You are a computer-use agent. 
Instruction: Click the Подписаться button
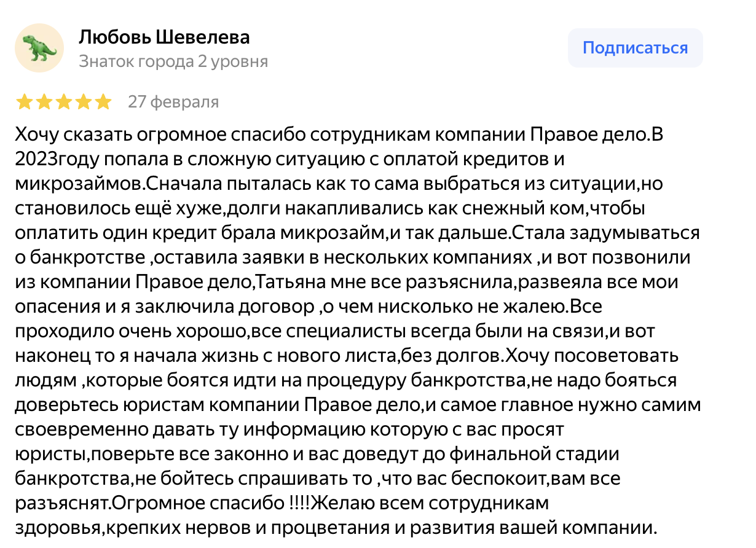coord(635,48)
